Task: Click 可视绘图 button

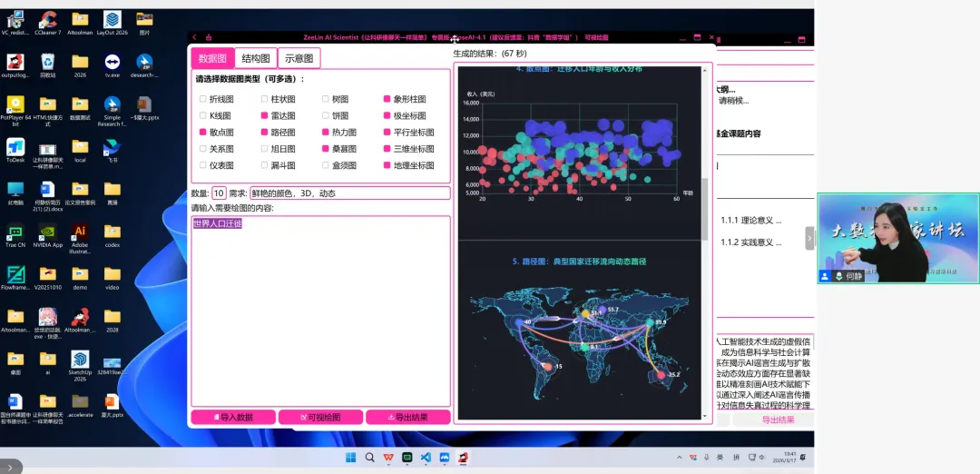Action: 320,417
